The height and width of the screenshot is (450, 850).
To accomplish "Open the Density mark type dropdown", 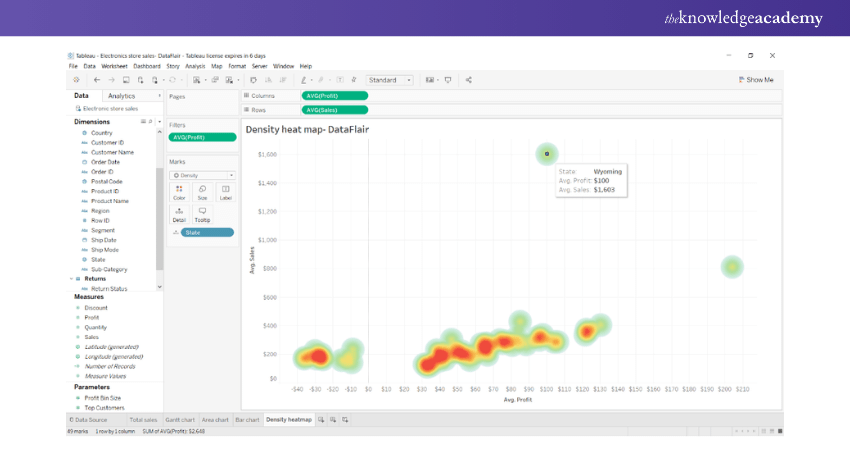I will point(202,174).
